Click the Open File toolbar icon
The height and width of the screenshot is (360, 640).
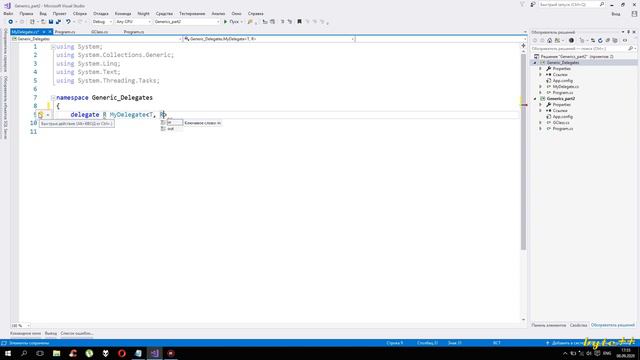[43, 22]
